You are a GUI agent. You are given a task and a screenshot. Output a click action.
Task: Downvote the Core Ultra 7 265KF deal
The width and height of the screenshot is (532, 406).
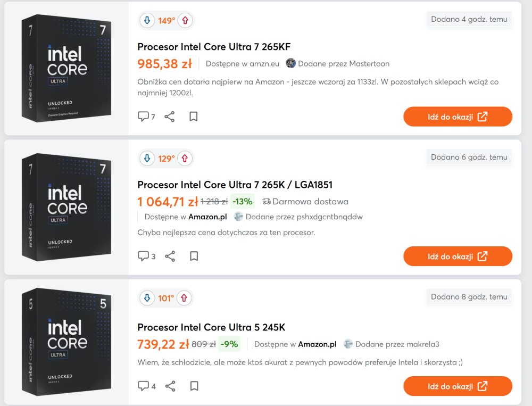point(147,21)
